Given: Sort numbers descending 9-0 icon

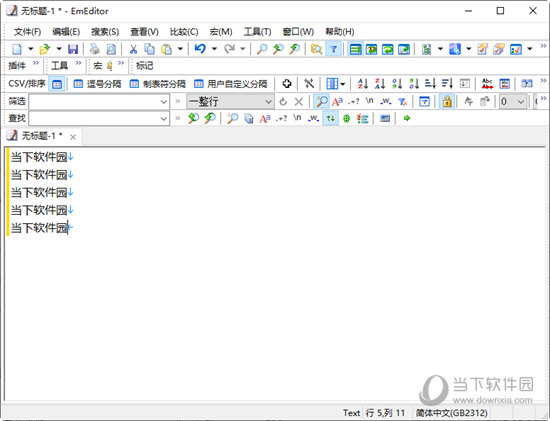Looking at the screenshot, I should tap(414, 83).
